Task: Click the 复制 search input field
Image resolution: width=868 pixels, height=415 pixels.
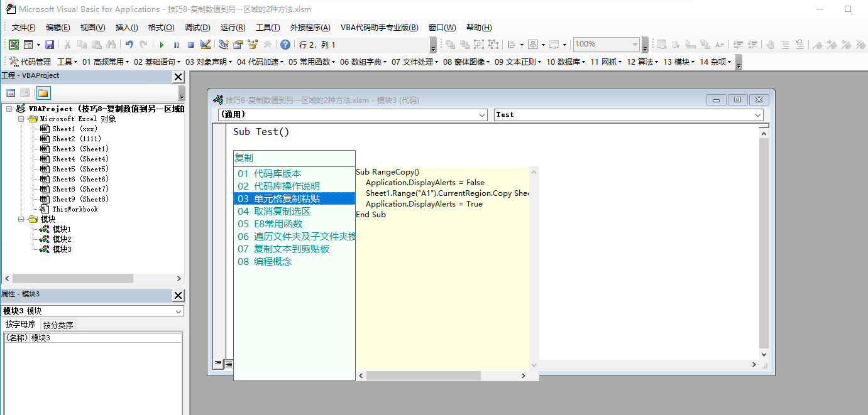Action: point(294,158)
